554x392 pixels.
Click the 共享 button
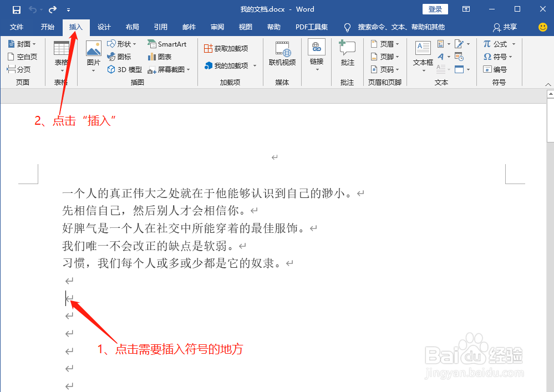(x=505, y=27)
